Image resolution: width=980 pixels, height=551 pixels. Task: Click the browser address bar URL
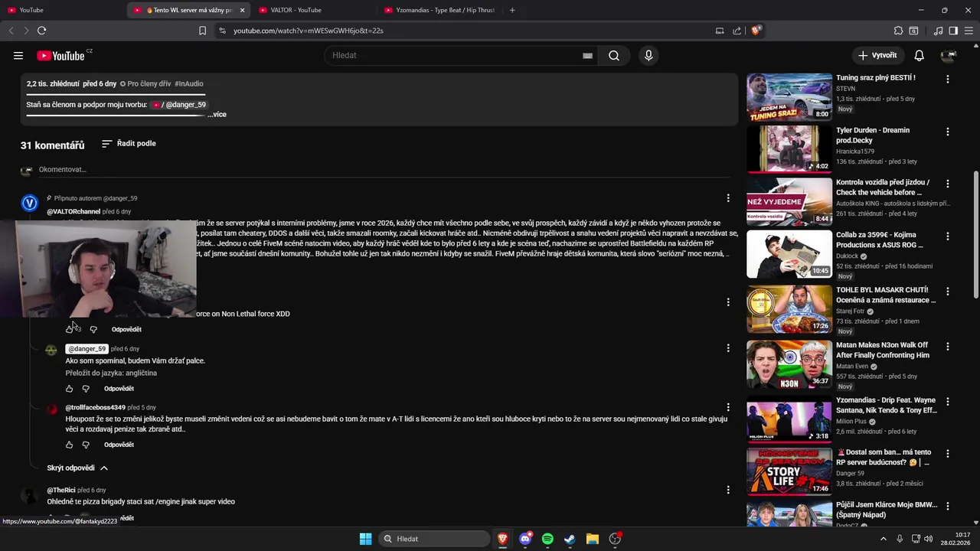tap(309, 31)
